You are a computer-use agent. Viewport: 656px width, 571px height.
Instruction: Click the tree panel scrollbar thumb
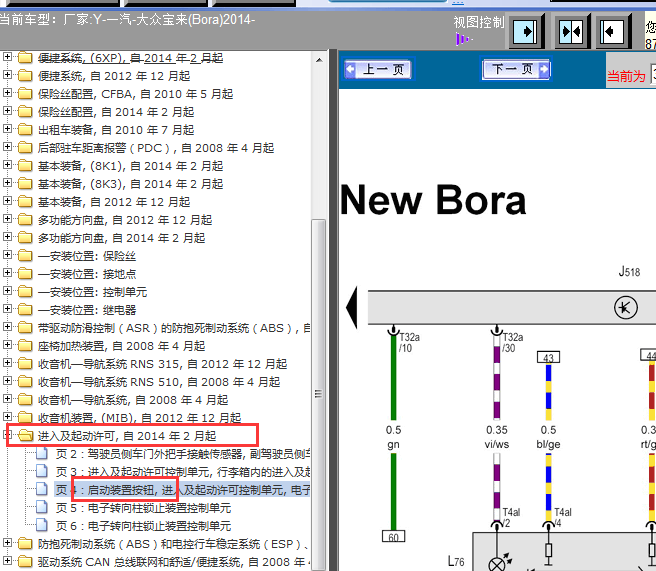pos(319,394)
